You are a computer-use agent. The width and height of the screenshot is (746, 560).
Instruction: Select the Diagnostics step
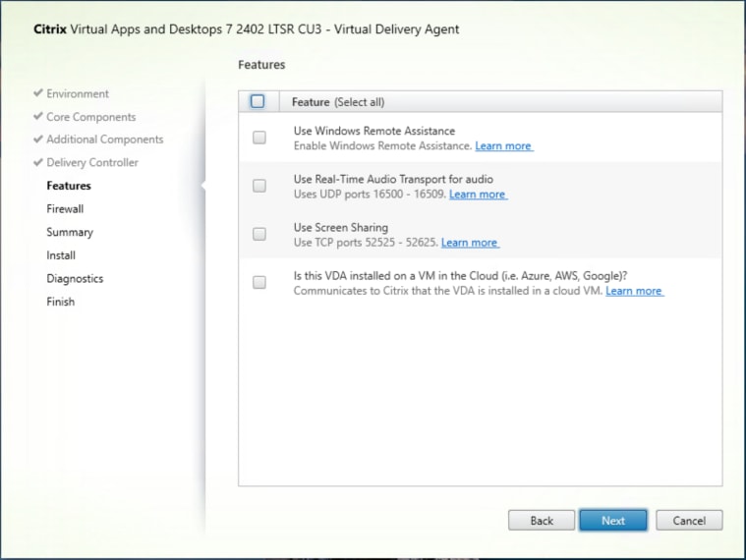coord(75,279)
